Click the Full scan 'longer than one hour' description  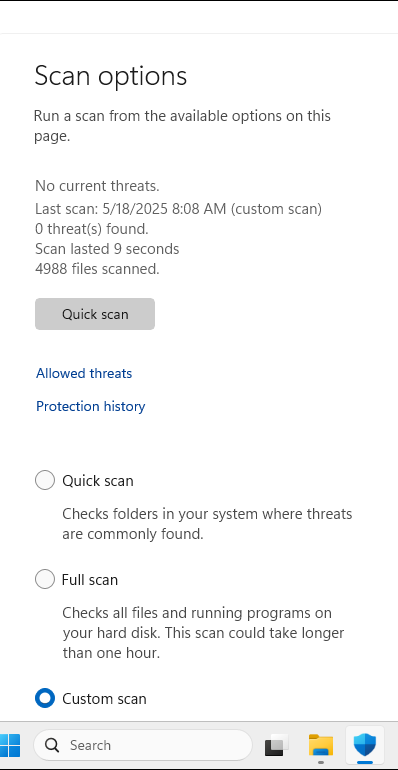[203, 633]
